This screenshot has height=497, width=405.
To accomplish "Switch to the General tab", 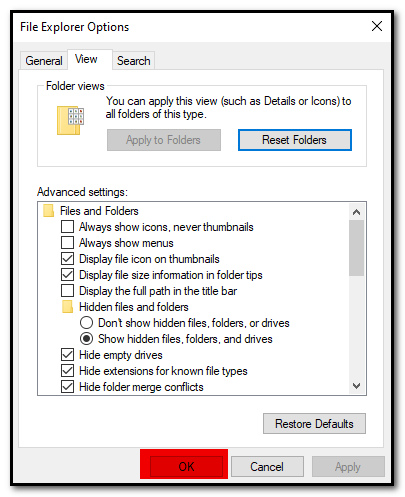I will pyautogui.click(x=44, y=61).
